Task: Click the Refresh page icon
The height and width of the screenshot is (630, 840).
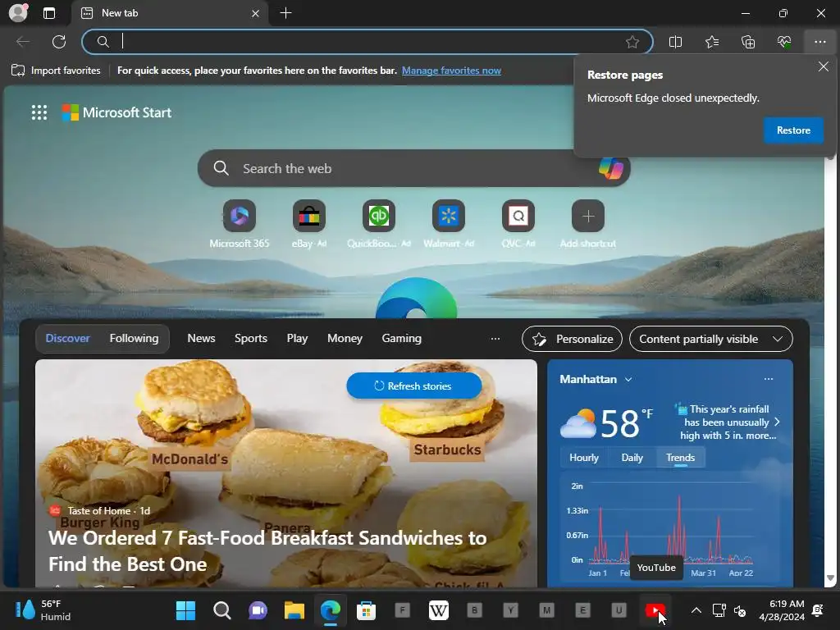Action: tap(59, 42)
